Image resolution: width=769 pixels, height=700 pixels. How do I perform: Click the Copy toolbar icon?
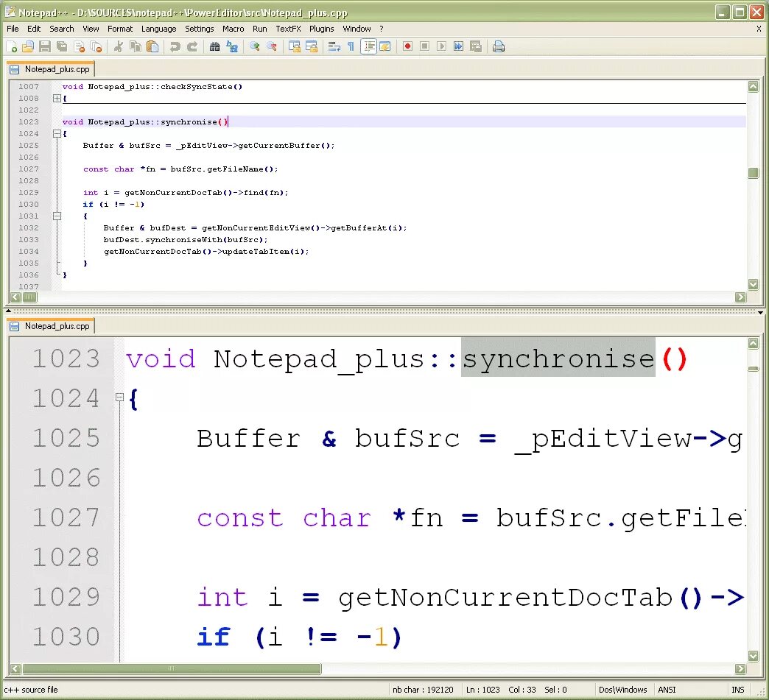(136, 46)
